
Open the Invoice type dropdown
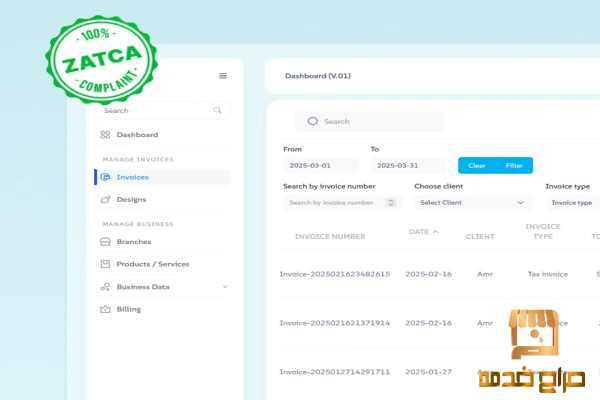tap(572, 203)
